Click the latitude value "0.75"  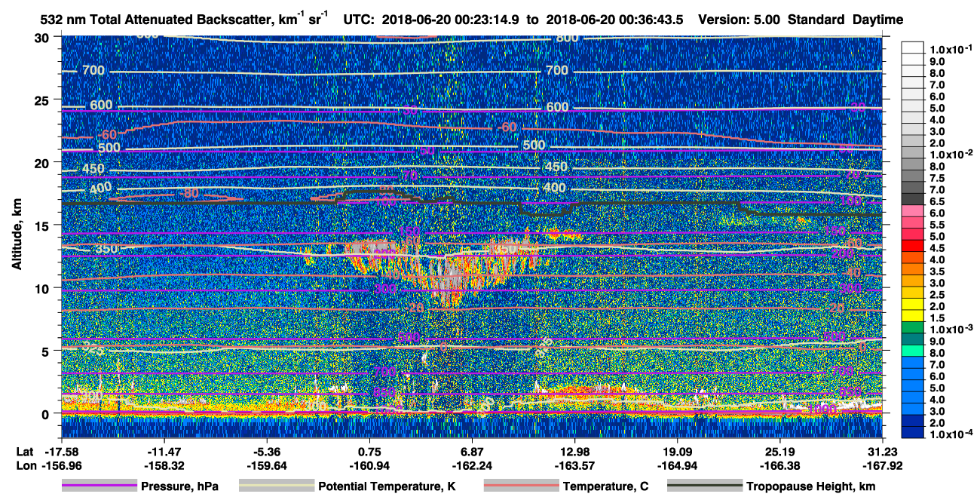369,451
